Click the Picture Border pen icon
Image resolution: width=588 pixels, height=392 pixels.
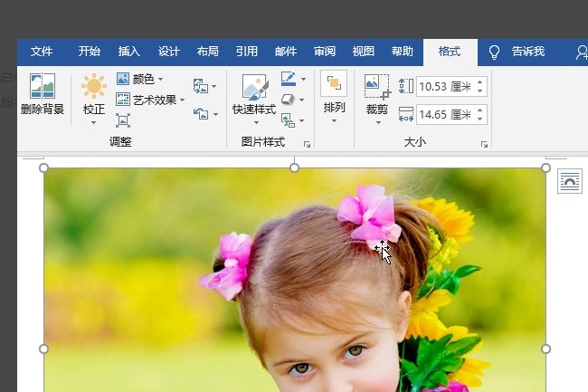(x=289, y=79)
